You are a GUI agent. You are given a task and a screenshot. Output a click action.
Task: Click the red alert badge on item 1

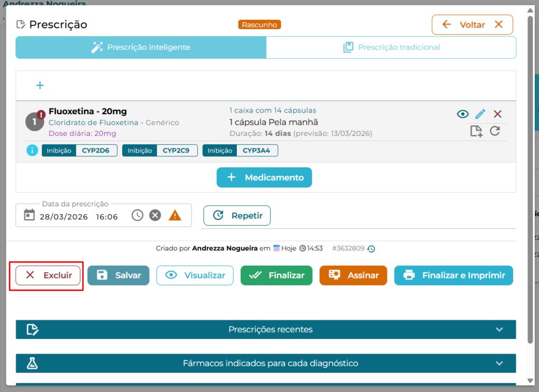point(41,114)
